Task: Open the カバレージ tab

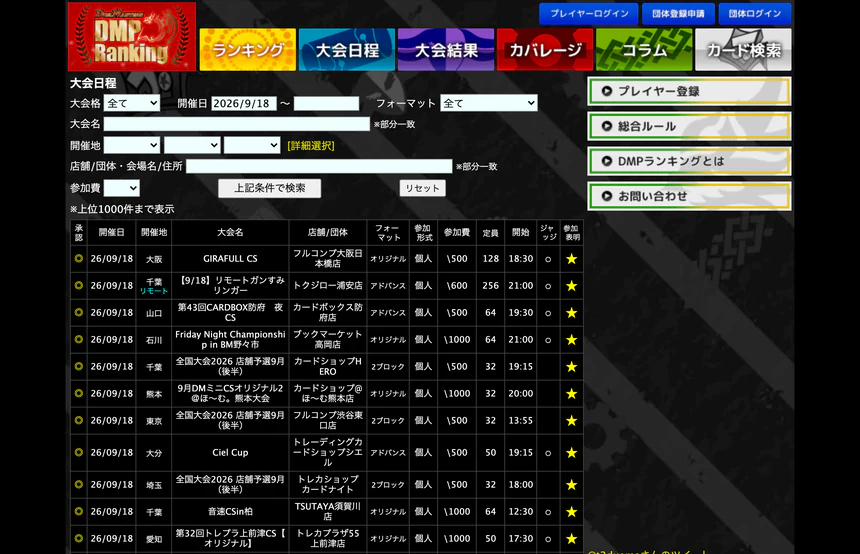Action: 545,50
